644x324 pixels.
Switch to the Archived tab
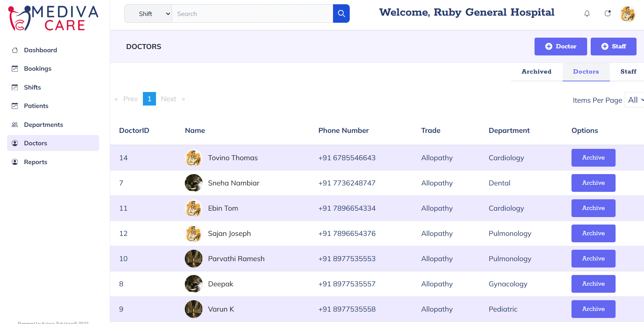(x=536, y=72)
